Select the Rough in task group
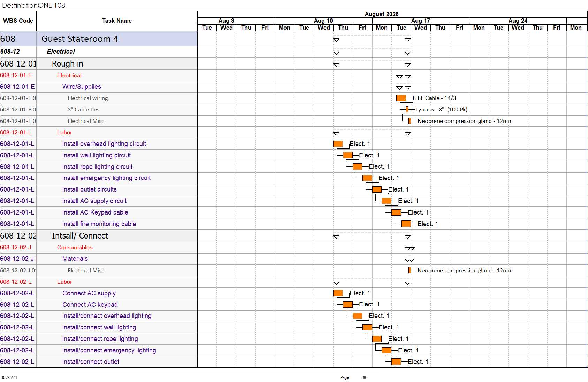 click(x=99, y=64)
